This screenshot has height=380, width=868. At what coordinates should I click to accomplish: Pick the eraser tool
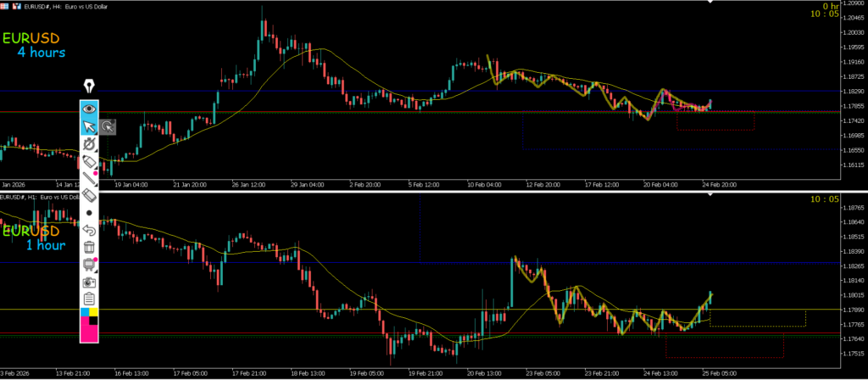[89, 196]
